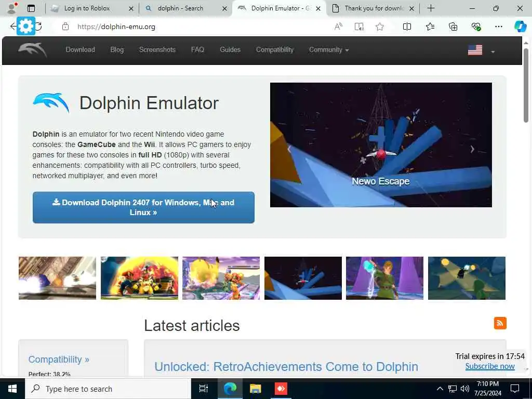This screenshot has height=399, width=532.
Task: Click the Edge icon on taskbar
Action: pyautogui.click(x=230, y=389)
